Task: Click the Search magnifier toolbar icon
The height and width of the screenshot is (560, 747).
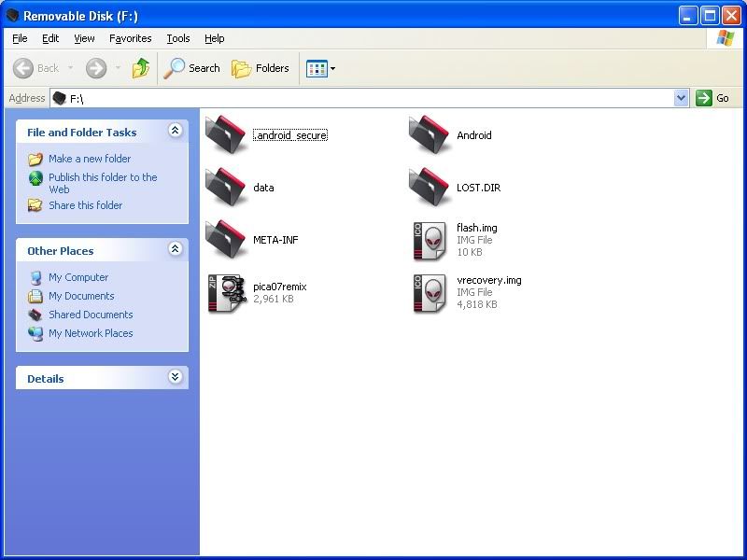Action: (174, 68)
